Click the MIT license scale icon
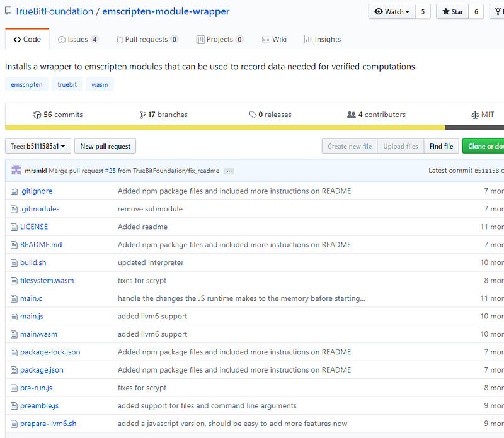This screenshot has height=438, width=504. click(474, 115)
